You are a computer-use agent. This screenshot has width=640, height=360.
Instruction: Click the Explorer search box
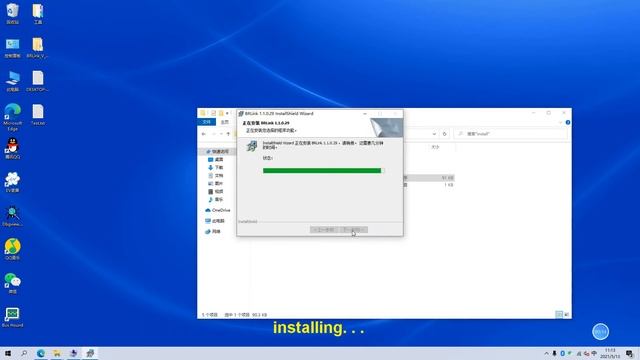[510, 134]
